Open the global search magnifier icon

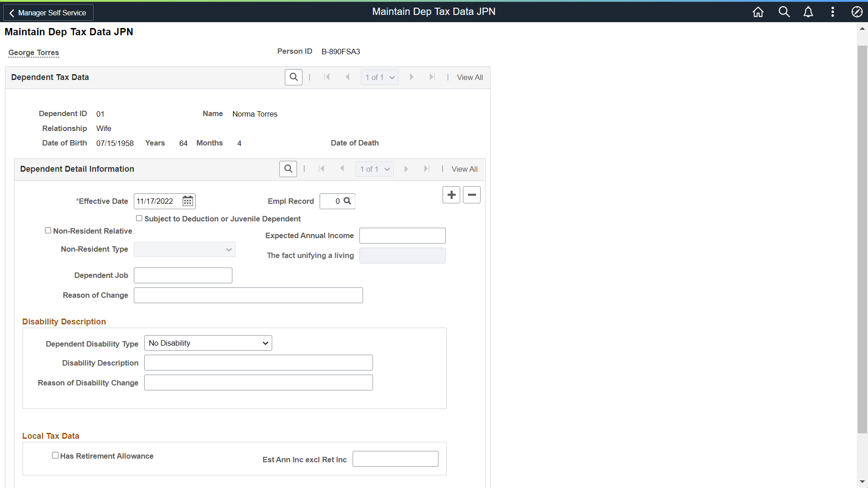784,12
